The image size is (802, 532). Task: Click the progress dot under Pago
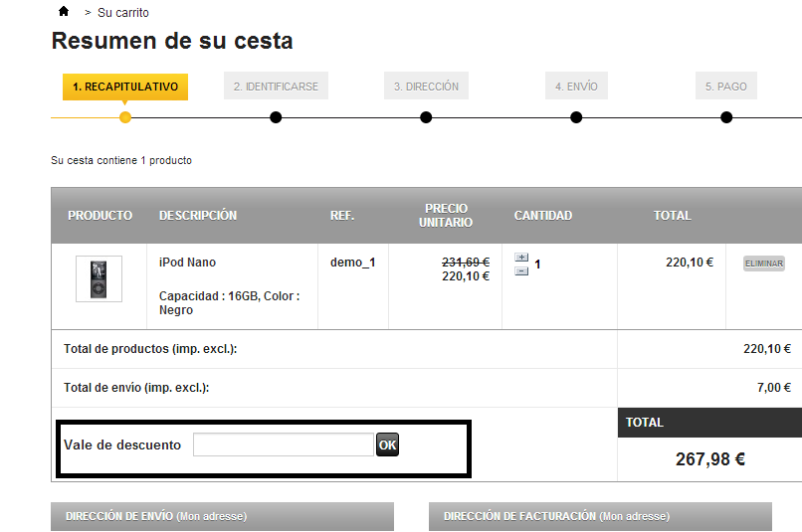(x=726, y=117)
